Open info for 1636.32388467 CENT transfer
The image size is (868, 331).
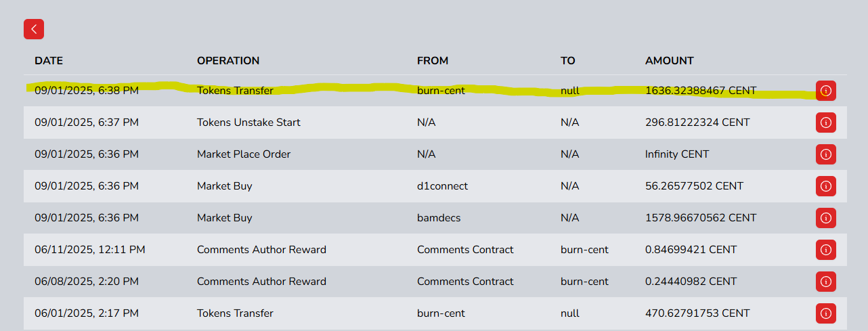(825, 91)
